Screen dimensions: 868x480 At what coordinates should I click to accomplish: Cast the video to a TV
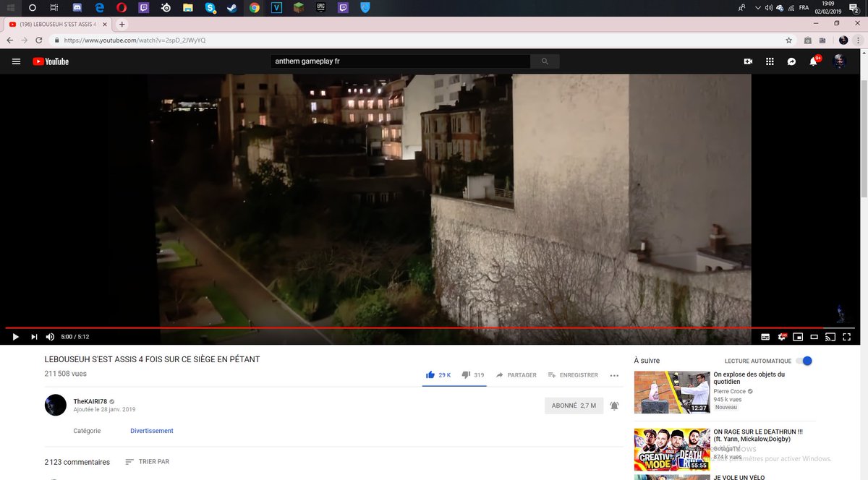(x=830, y=337)
